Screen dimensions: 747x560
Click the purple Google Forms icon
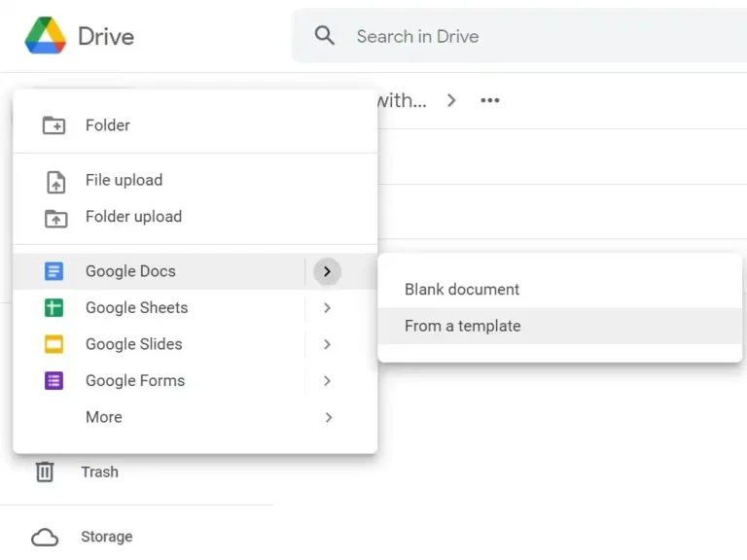pyautogui.click(x=53, y=380)
